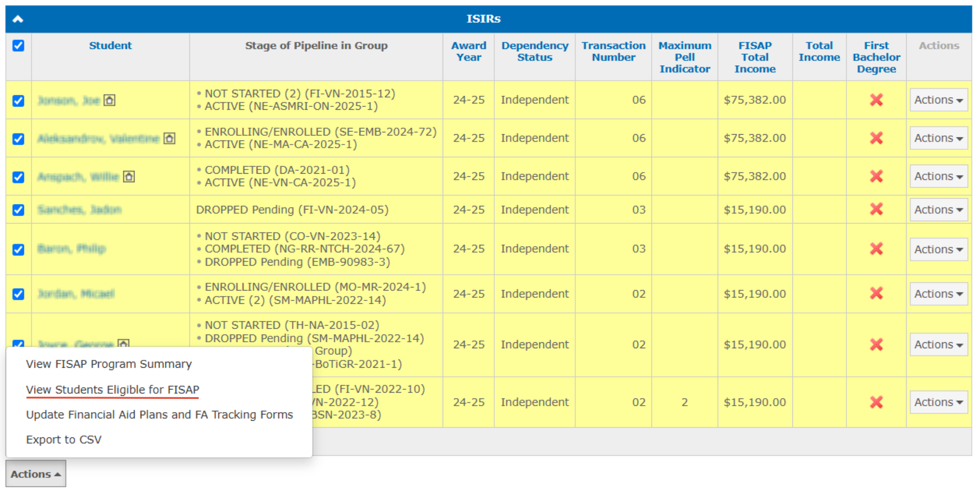
Task: Click red X in DROPPED Pending FI-VN-2024-05 row
Action: [x=876, y=209]
